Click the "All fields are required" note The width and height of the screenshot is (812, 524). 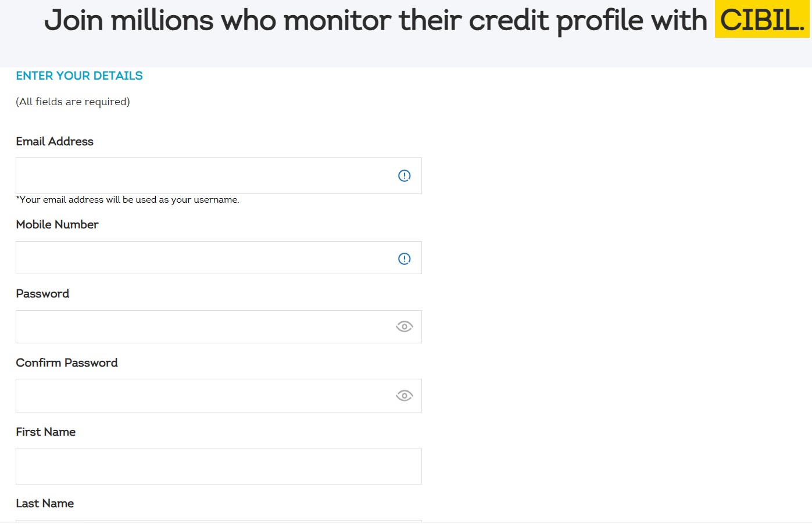pyautogui.click(x=73, y=102)
